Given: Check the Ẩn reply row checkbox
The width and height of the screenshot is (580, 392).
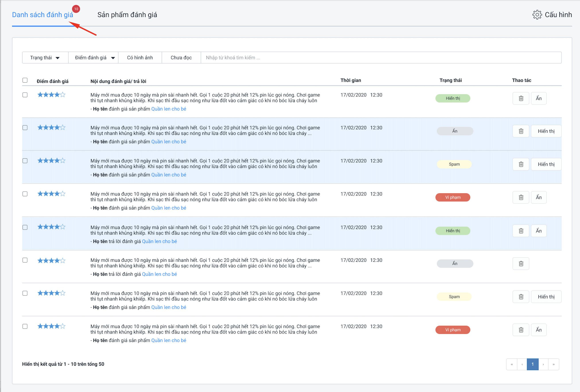Looking at the screenshot, I should pyautogui.click(x=25, y=260).
